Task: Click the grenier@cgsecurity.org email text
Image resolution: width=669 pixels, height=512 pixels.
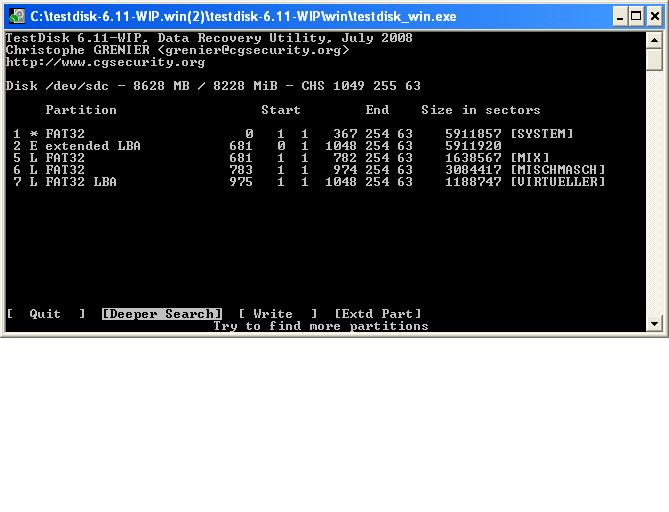Action: (253, 50)
